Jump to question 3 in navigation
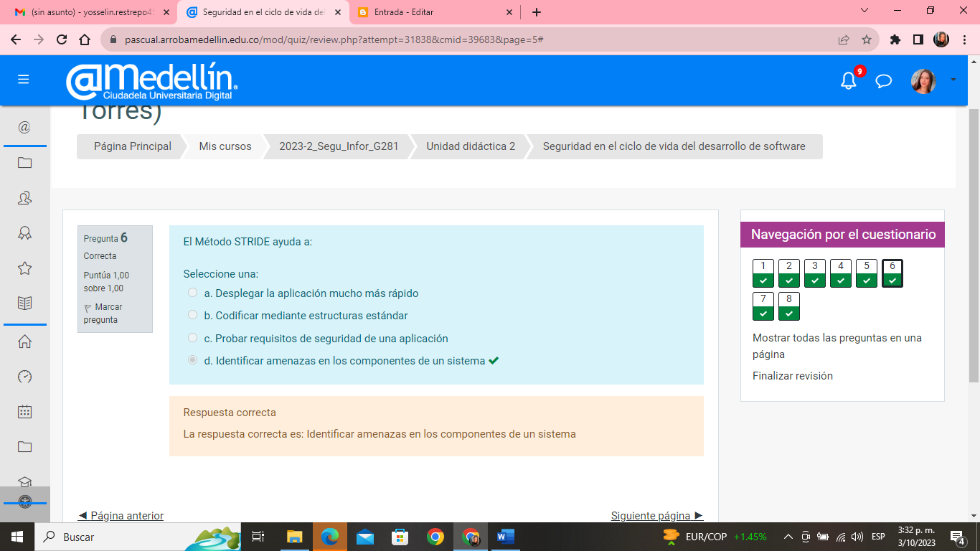The width and height of the screenshot is (980, 551). click(815, 273)
